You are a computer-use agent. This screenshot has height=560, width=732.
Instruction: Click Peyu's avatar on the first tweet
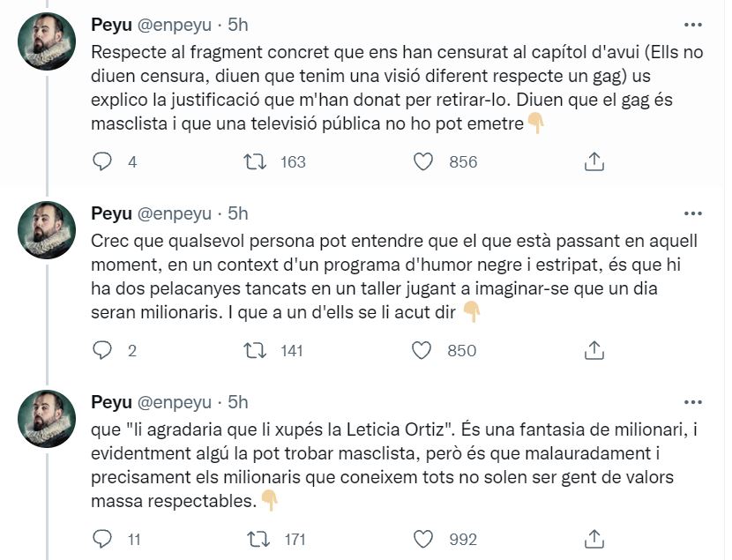click(x=47, y=41)
